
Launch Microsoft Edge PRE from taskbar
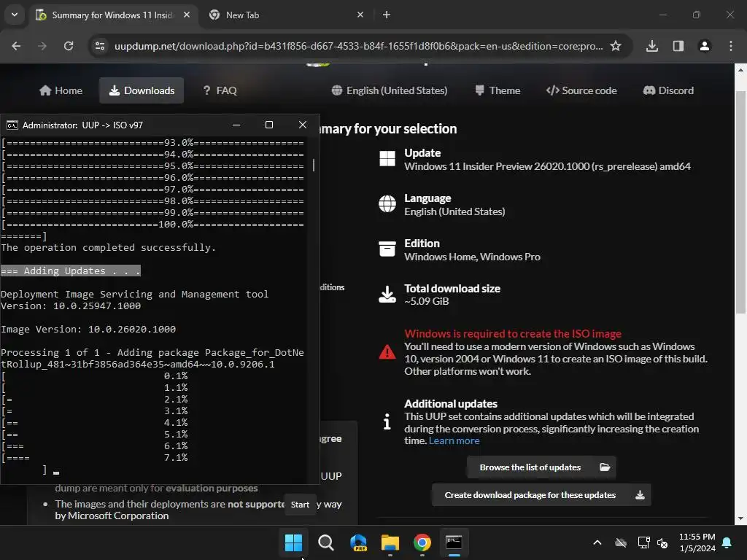pos(358,542)
